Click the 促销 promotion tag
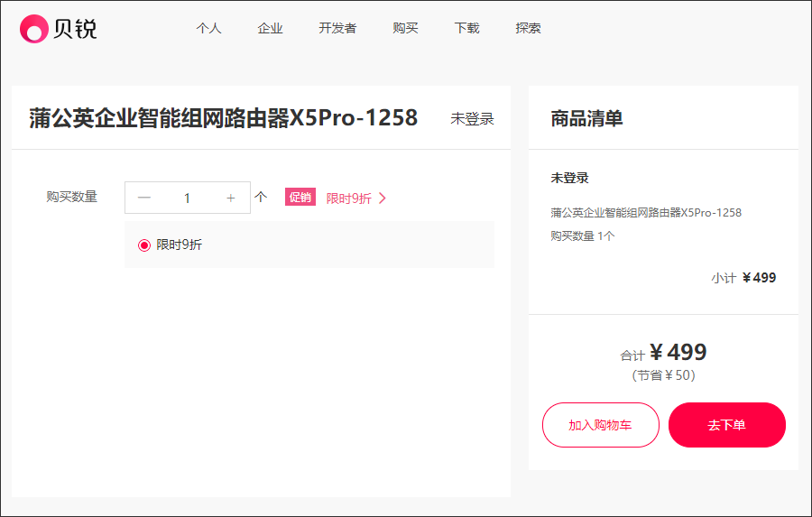Viewport: 812px width, 517px height. (x=300, y=198)
